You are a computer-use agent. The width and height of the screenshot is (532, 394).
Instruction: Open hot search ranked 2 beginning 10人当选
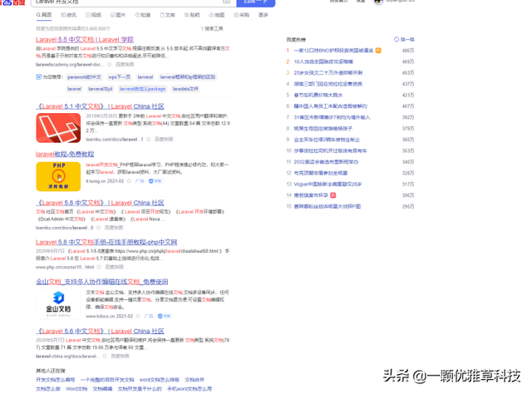(x=323, y=62)
